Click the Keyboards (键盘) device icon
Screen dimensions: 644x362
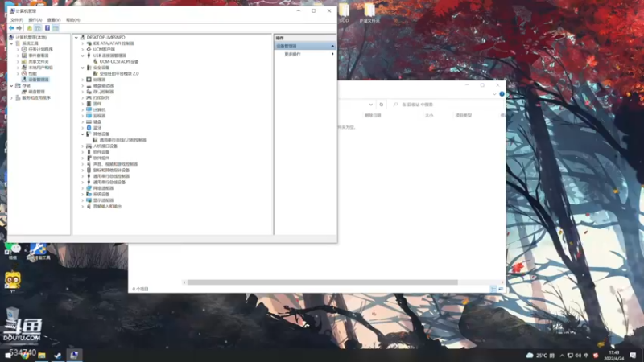click(x=89, y=122)
